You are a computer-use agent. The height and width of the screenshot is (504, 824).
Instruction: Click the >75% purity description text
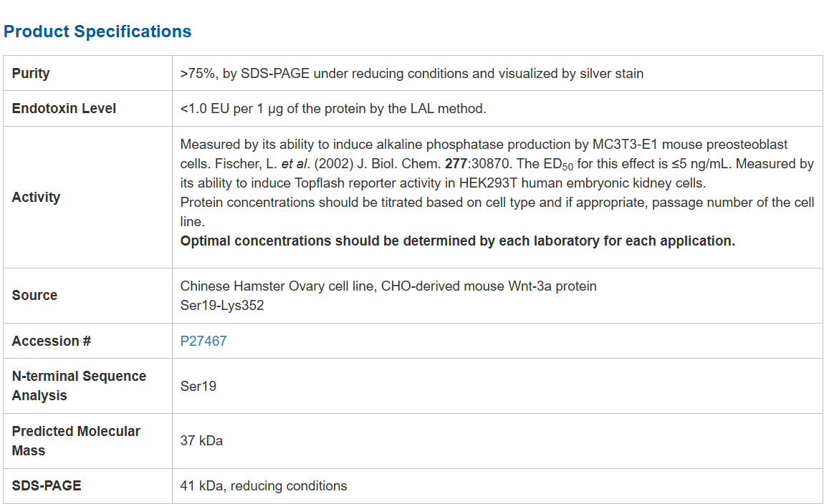pos(411,73)
